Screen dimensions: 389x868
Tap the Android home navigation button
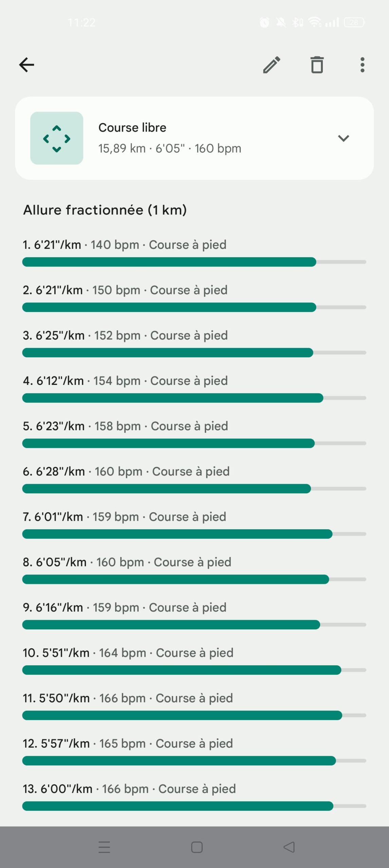197,847
